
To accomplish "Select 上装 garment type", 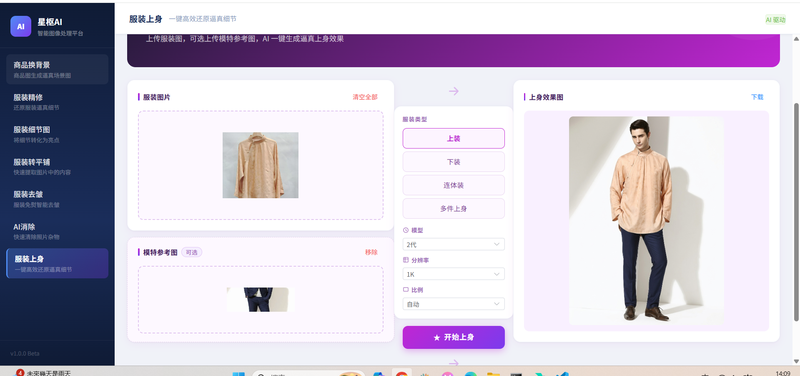I will [454, 138].
